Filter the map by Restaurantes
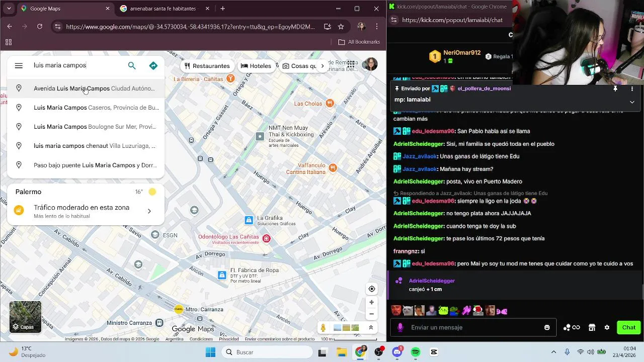 207,66
